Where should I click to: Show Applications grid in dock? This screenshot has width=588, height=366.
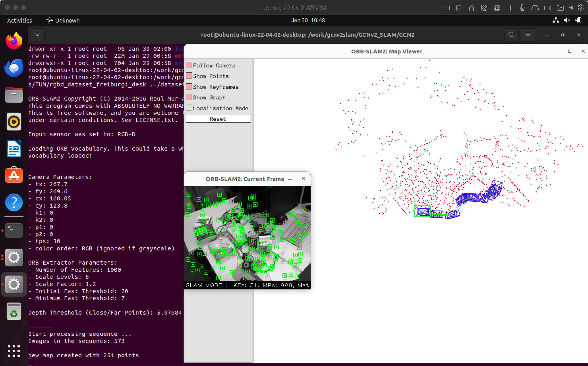(14, 351)
